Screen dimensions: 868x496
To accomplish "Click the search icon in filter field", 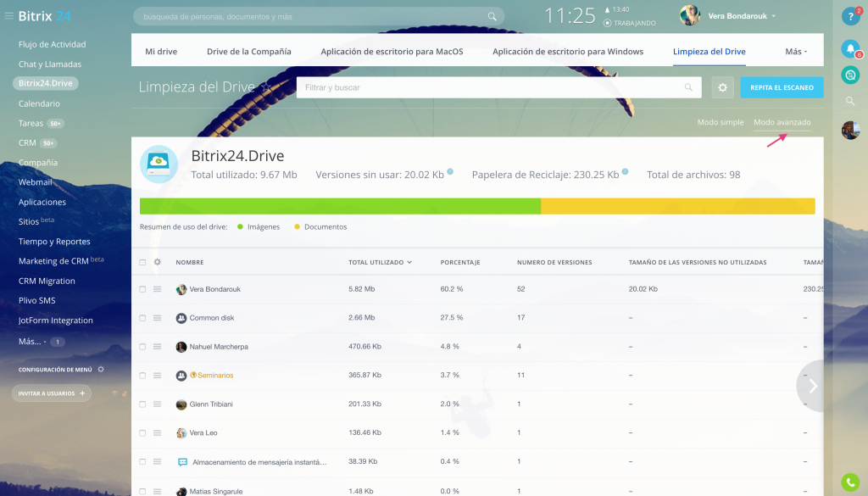I will (688, 87).
